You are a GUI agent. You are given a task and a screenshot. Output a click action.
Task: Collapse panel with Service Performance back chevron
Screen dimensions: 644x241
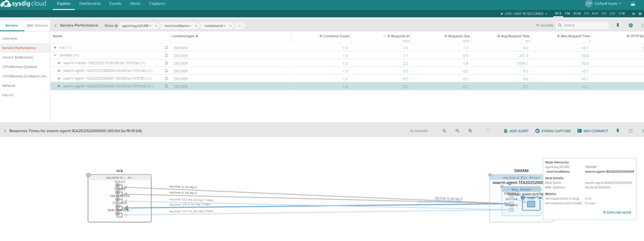coord(56,26)
